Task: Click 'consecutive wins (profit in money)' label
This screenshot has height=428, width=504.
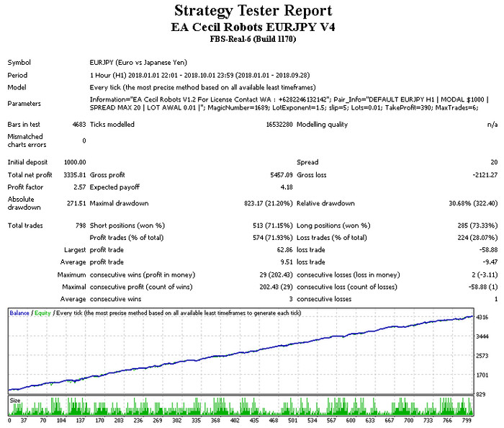Action: (x=143, y=275)
